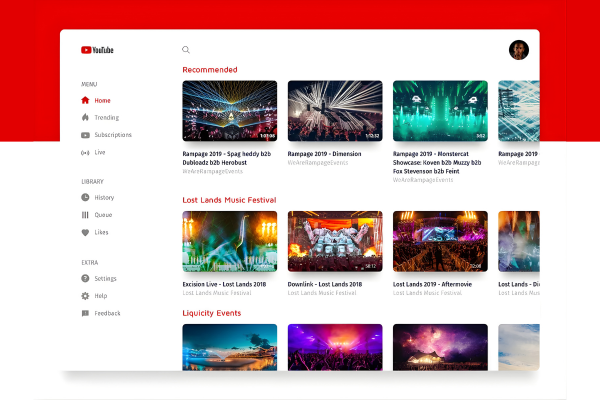Open WeAreRampageEvents channel under Spag heddy video
600x400 pixels.
[x=212, y=171]
